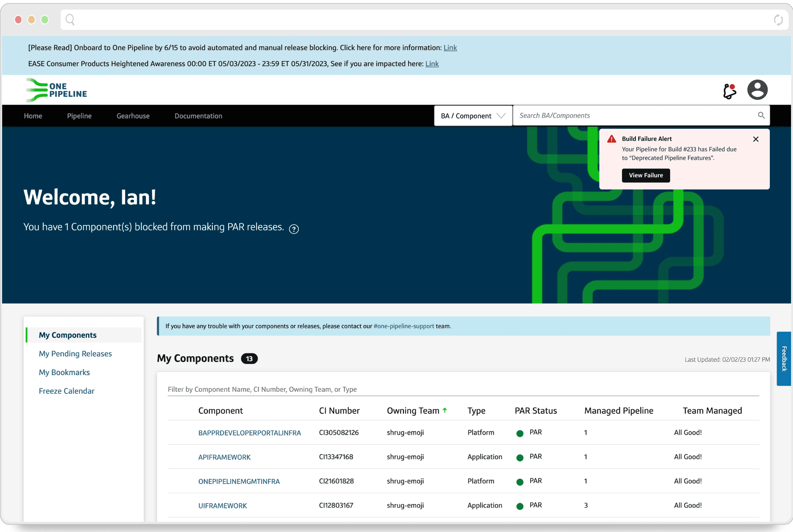The height and width of the screenshot is (532, 793).
Task: Go to the Home nav item
Action: point(33,116)
